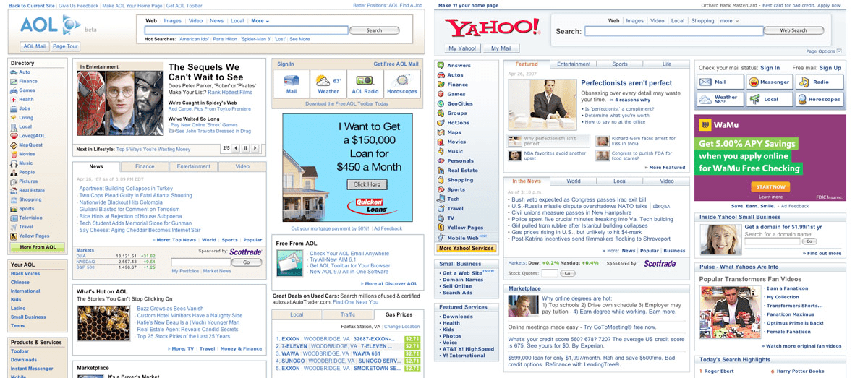
Task: Switch to AOL Entertainment news tab
Action: (x=194, y=166)
